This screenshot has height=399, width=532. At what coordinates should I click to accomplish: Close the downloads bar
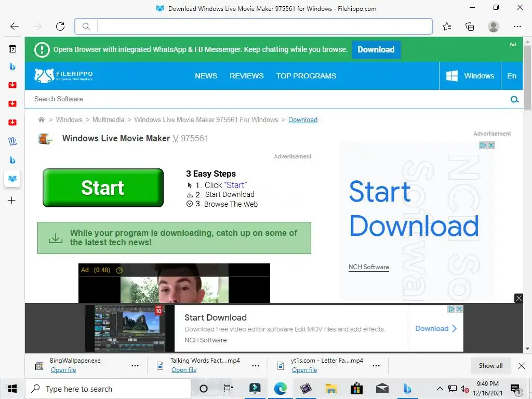click(522, 366)
